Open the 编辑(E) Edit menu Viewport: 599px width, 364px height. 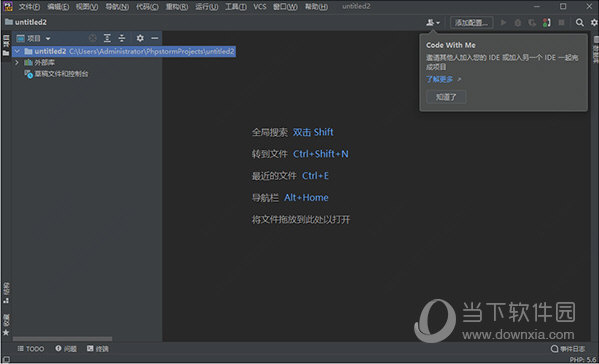pos(58,7)
